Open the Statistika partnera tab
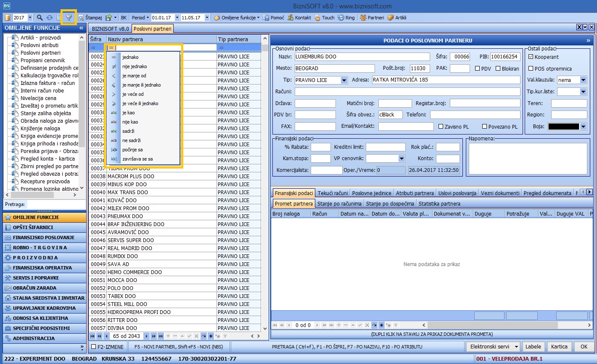The height and width of the screenshot is (364, 597). click(x=439, y=203)
